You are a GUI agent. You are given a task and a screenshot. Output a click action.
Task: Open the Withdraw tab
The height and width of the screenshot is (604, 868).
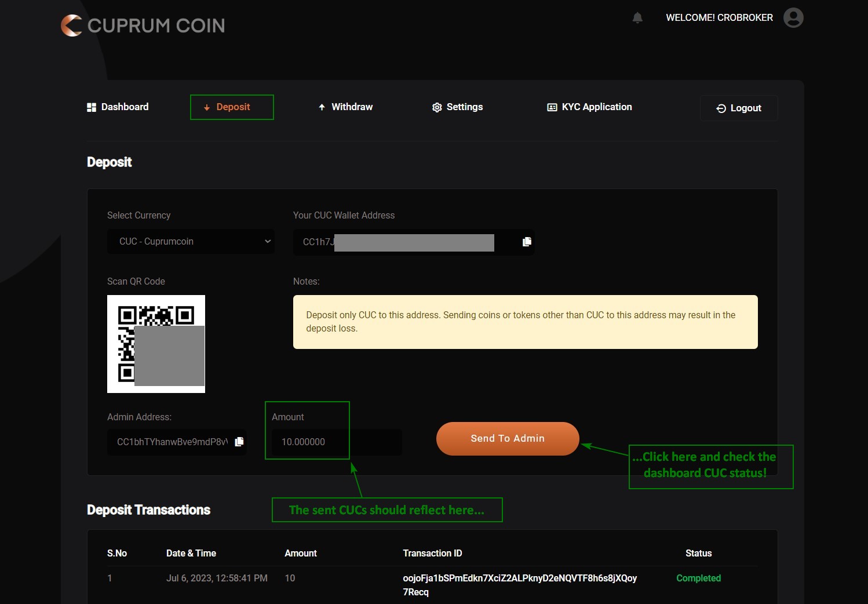point(352,107)
